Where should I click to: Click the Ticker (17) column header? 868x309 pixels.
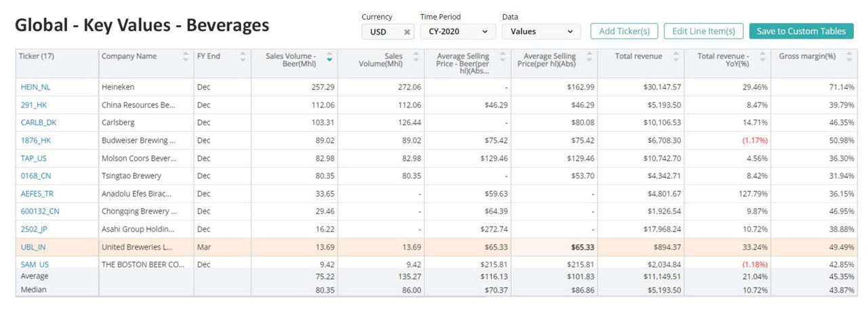pos(57,63)
